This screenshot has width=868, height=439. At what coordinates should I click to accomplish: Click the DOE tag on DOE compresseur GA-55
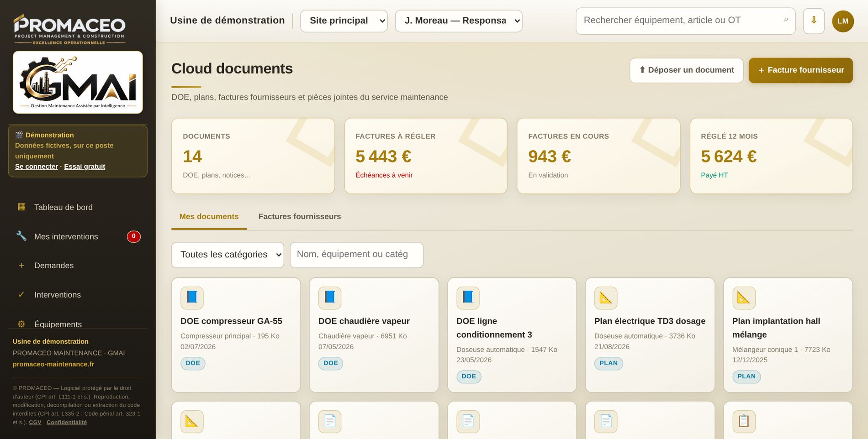click(193, 363)
